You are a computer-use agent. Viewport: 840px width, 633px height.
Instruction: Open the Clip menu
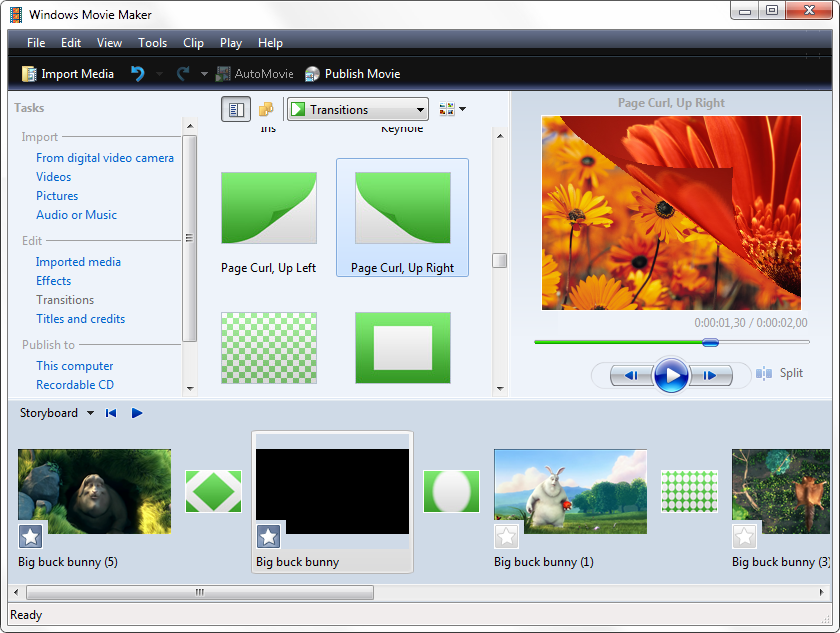coord(193,43)
